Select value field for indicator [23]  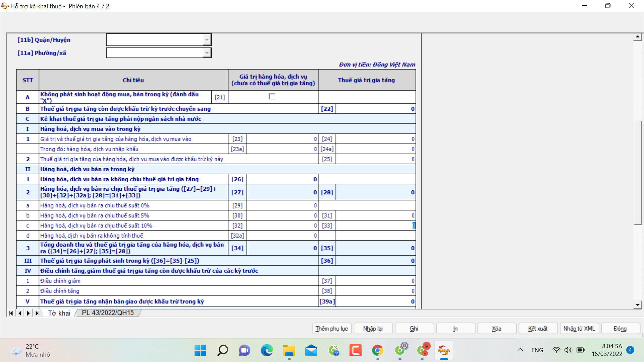click(x=282, y=139)
